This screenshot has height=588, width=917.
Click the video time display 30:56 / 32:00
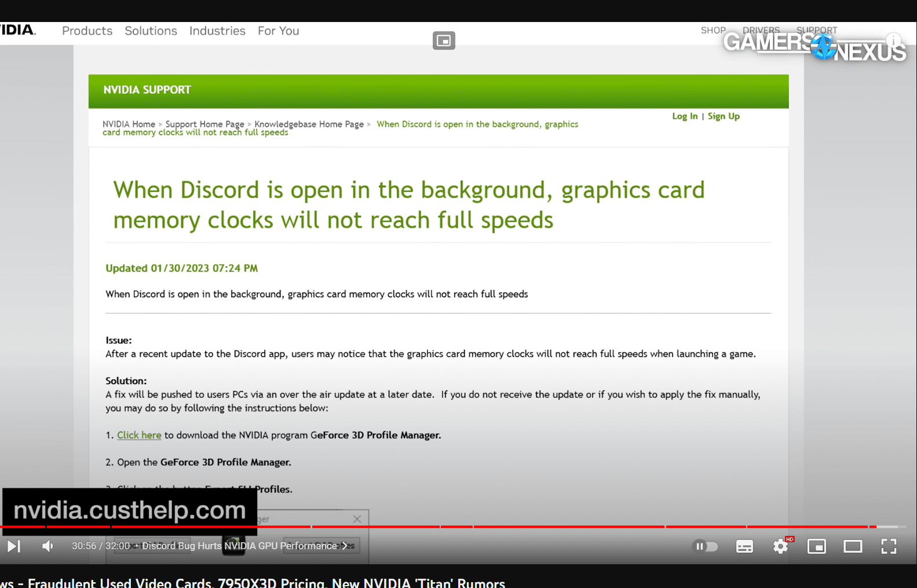point(101,546)
